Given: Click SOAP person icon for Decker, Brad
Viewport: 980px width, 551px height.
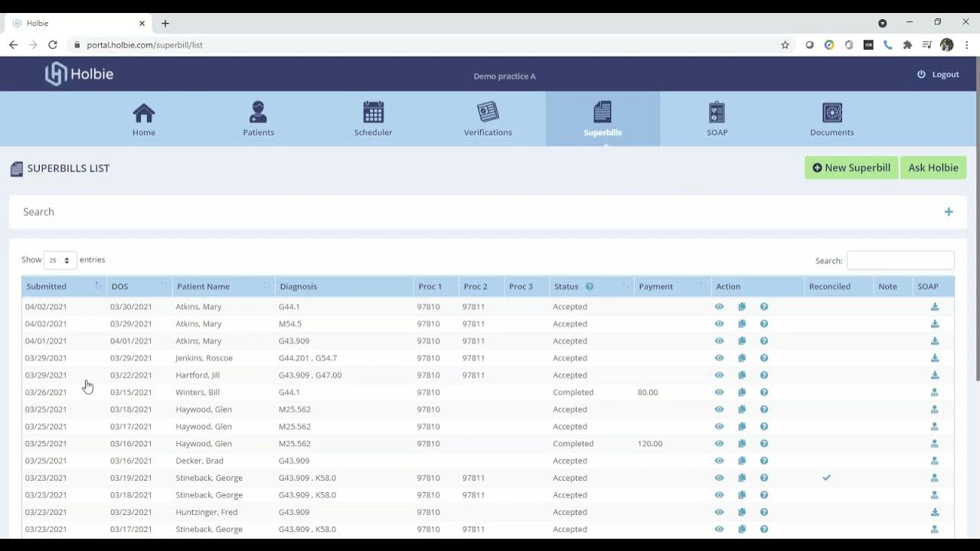Looking at the screenshot, I should [x=935, y=461].
